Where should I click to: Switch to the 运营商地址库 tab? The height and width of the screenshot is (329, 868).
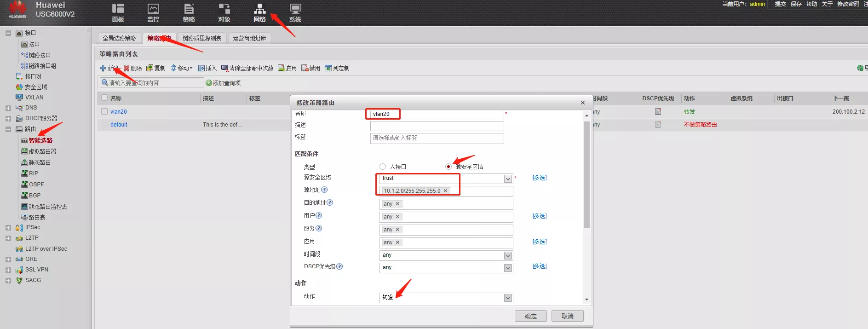[x=249, y=38]
